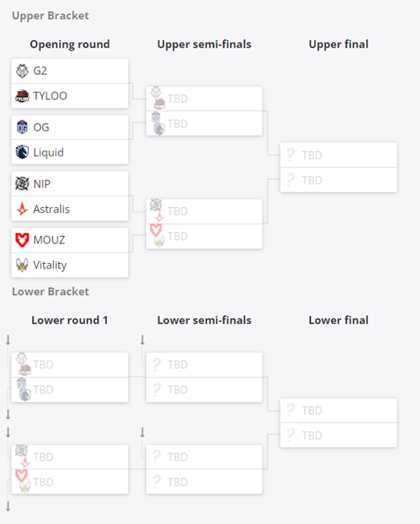This screenshot has height=524, width=420.
Task: Click top TBD slot in Upper final
Action: (x=338, y=155)
